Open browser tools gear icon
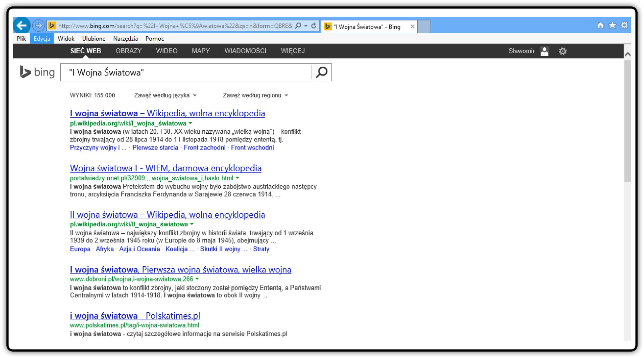The image size is (644, 358). (624, 25)
